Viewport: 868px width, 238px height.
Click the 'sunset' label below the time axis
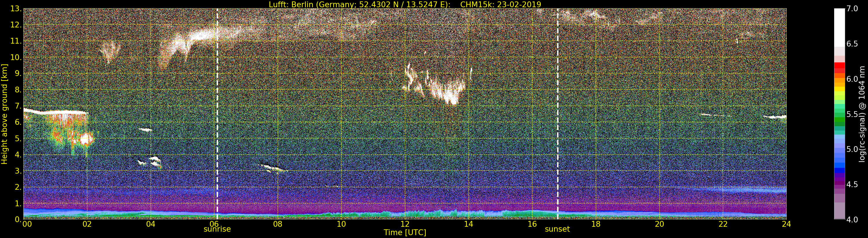click(557, 229)
